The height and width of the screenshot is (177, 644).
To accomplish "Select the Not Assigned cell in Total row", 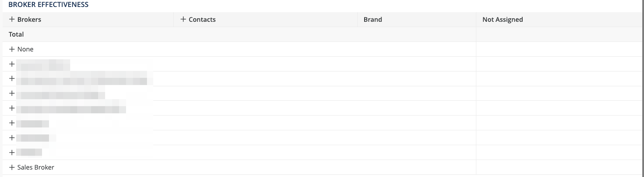I will 560,34.
